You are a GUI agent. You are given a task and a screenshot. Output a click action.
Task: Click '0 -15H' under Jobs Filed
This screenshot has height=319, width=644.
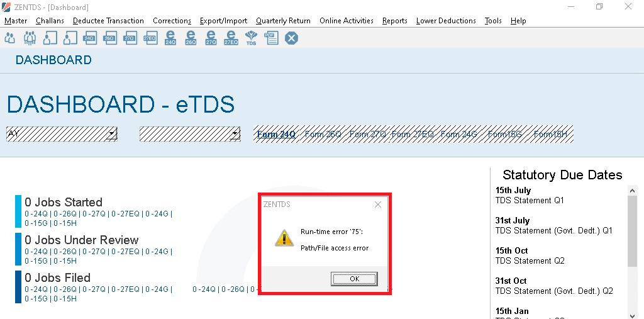[65, 299]
